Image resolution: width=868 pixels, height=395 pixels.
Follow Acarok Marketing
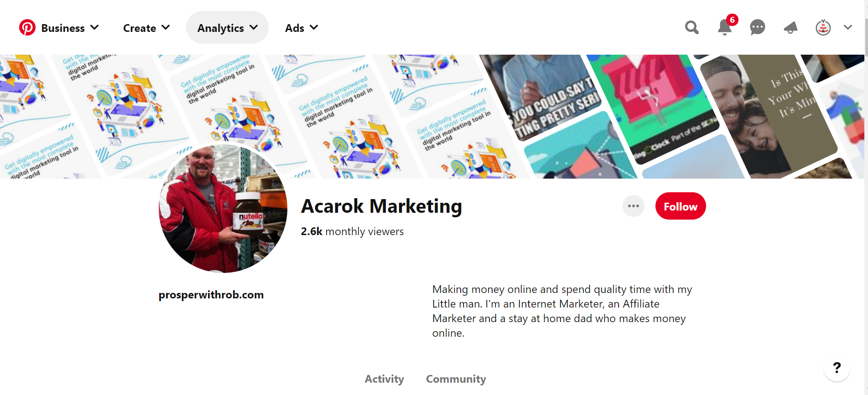click(680, 206)
